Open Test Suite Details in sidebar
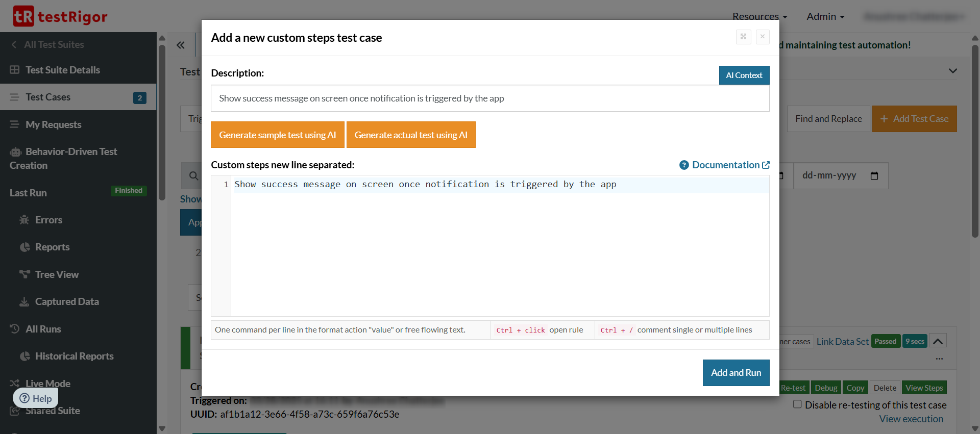This screenshot has height=434, width=980. 62,70
